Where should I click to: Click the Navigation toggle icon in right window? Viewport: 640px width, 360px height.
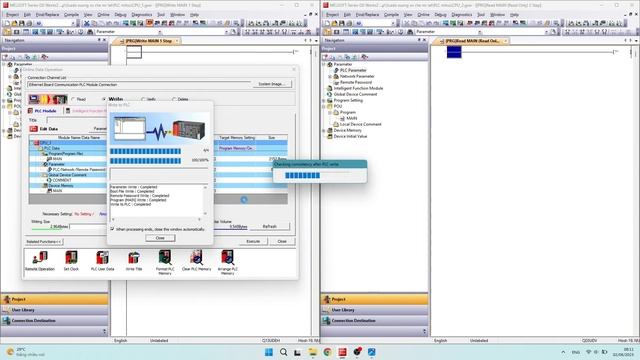coord(327,31)
